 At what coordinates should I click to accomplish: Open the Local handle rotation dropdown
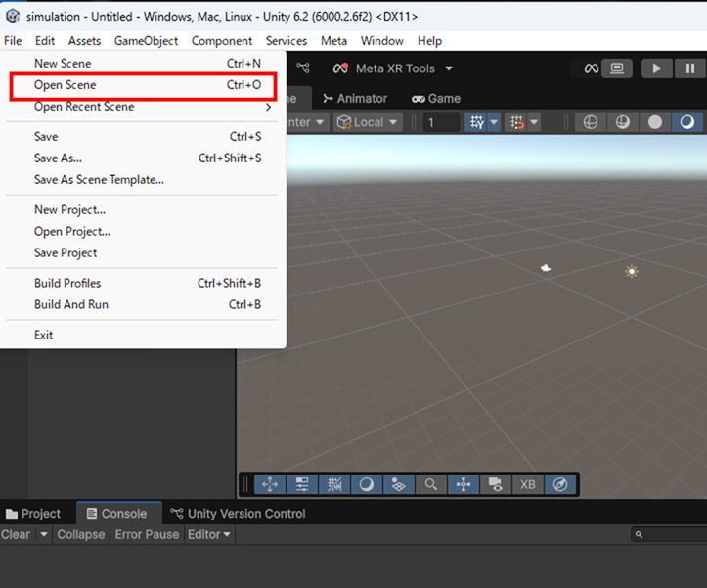[x=368, y=122]
